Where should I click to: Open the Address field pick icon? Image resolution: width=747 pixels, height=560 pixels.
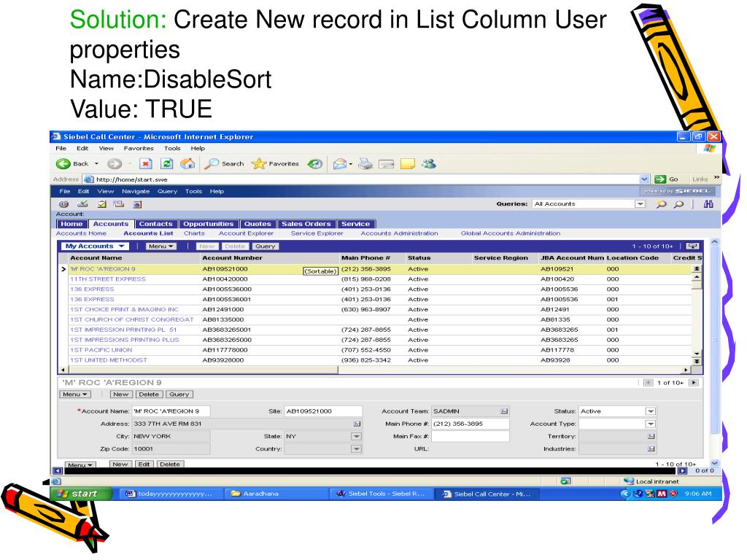pos(357,424)
